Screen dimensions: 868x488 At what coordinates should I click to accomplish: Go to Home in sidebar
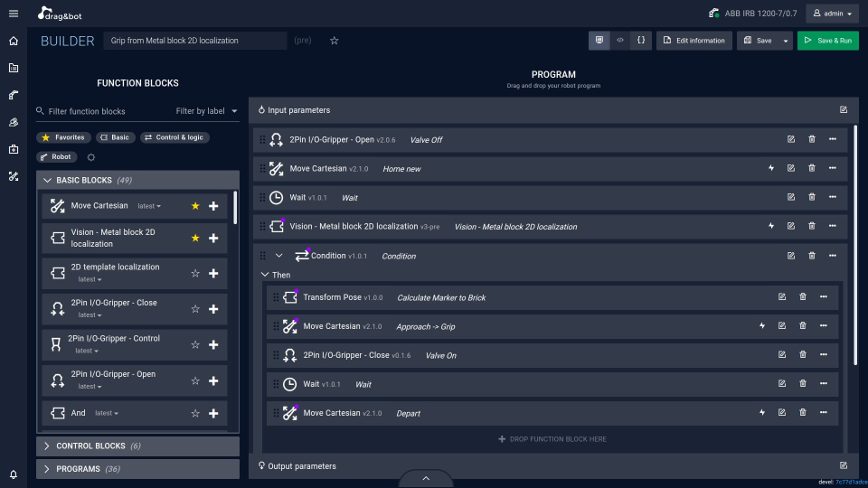point(14,41)
